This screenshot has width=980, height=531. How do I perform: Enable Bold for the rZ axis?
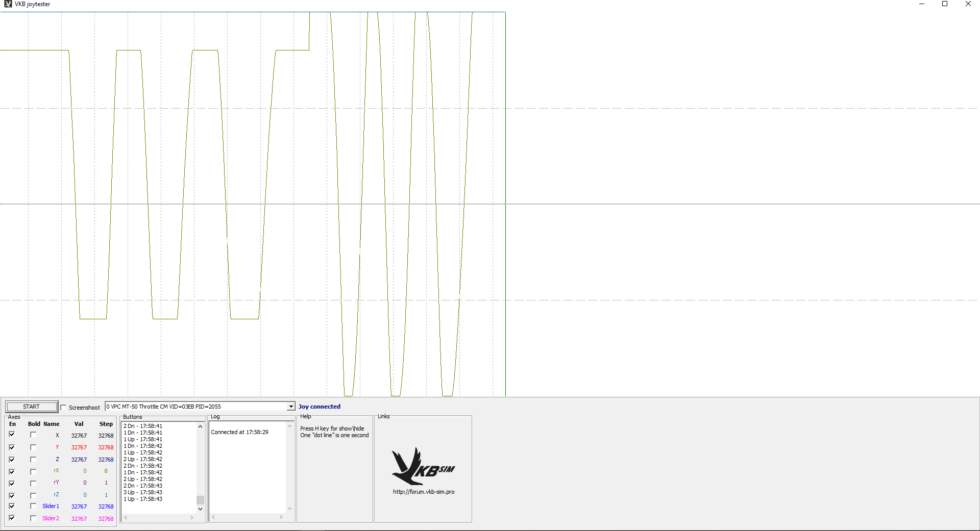point(33,496)
